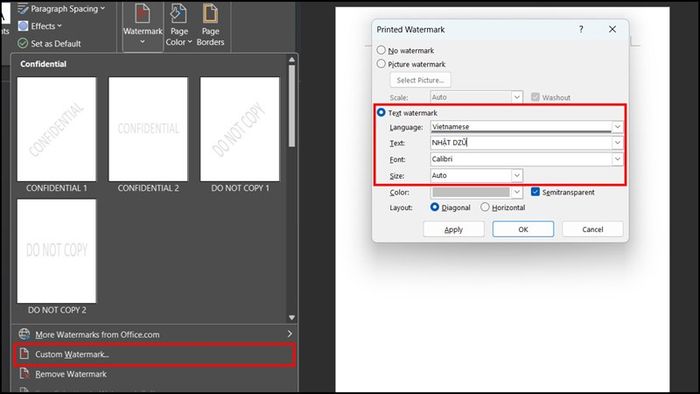Screen dimensions: 700x394
Task: Click the Custom Watermark page icon
Action: 24,354
